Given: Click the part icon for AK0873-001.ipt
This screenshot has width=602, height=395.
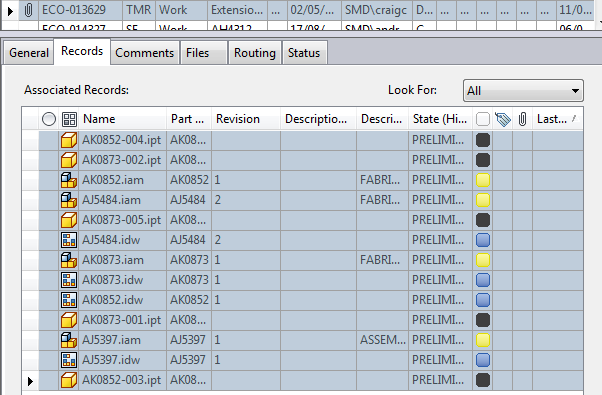Looking at the screenshot, I should point(69,320).
